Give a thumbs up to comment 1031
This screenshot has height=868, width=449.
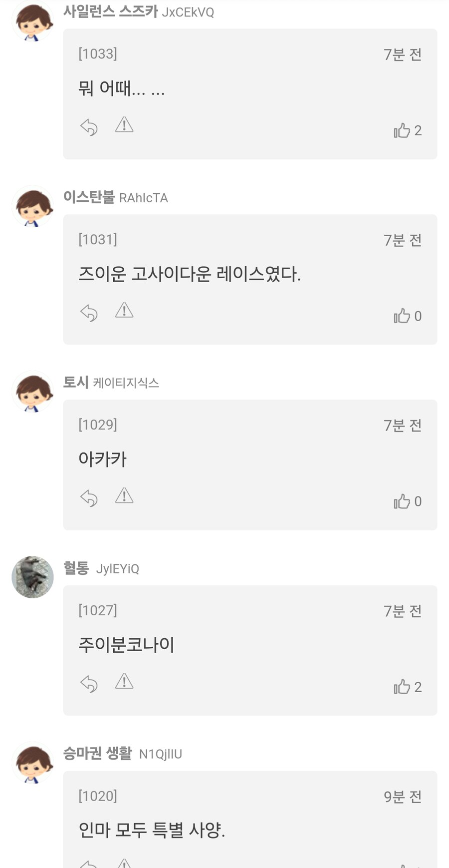click(402, 316)
